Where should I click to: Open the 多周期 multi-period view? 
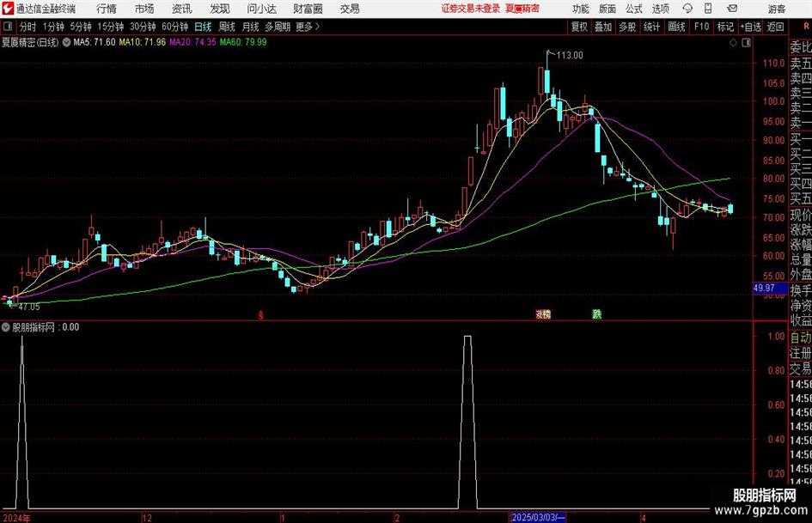click(x=278, y=27)
